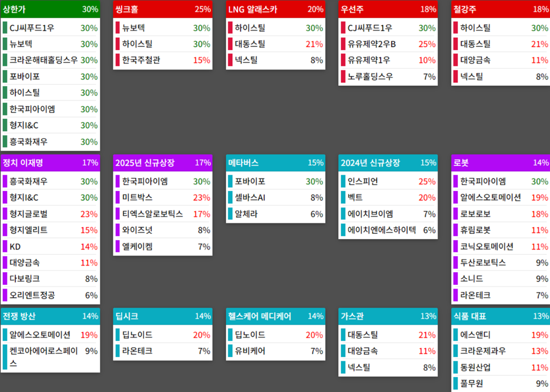Click the 미트박스 stock row
The height and width of the screenshot is (392, 550).
[163, 197]
